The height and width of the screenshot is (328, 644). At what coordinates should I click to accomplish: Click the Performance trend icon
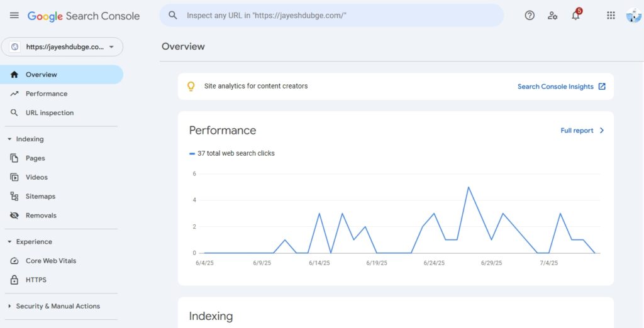(x=14, y=94)
